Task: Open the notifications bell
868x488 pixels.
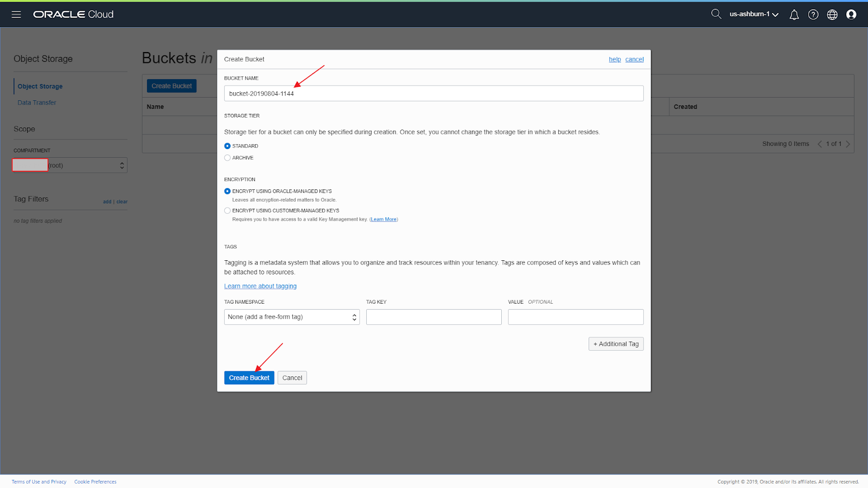Action: [x=794, y=15]
